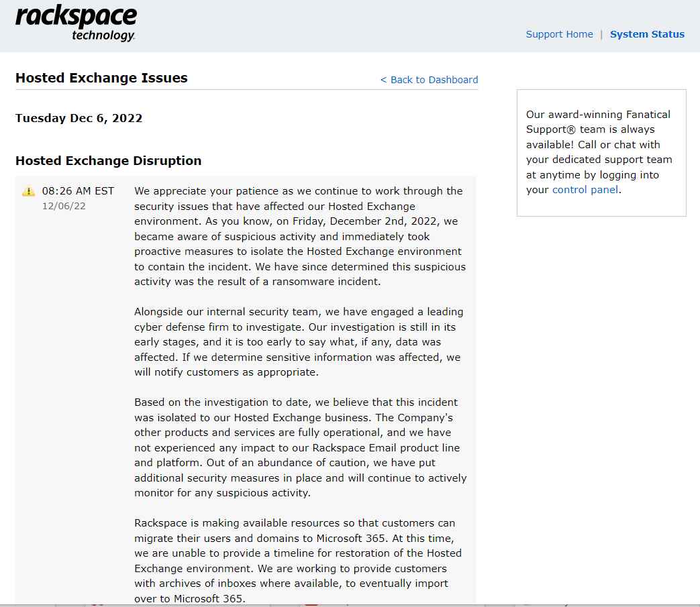Select the Hosted Exchange Disruption heading

[x=108, y=160]
